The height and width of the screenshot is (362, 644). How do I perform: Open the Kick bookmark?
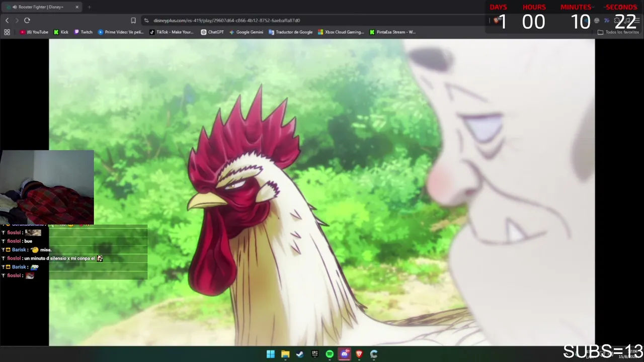pos(61,32)
